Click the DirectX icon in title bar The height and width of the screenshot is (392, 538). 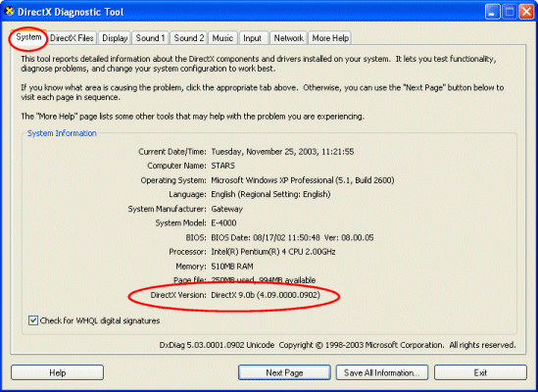pos(9,12)
